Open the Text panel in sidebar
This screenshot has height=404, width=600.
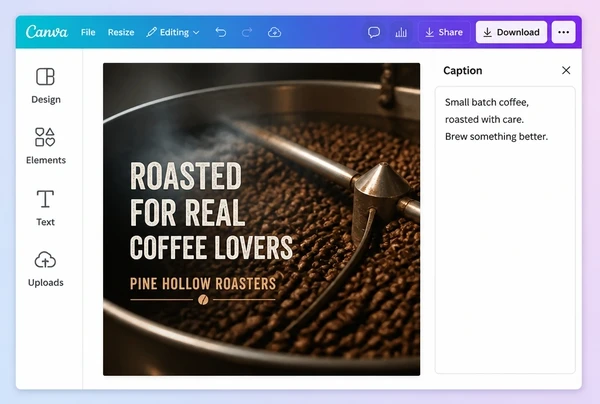[x=46, y=208]
